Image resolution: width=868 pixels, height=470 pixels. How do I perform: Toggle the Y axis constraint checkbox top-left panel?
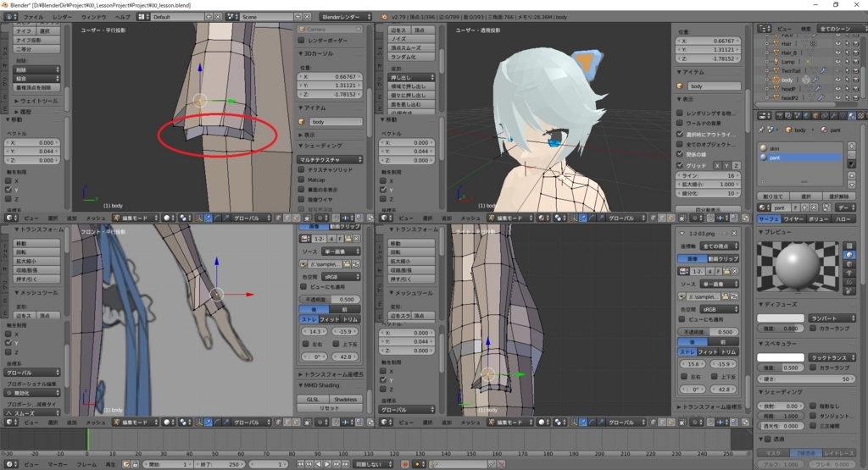point(8,190)
